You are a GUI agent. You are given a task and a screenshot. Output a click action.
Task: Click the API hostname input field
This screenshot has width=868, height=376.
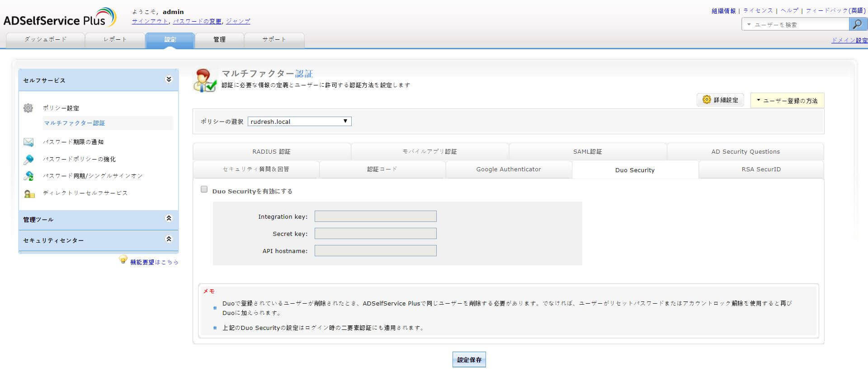[376, 251]
